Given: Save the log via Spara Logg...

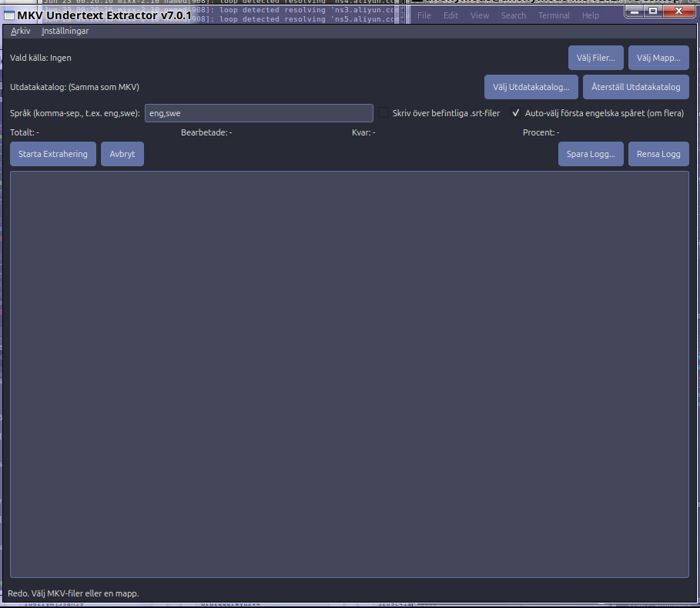Looking at the screenshot, I should coord(591,153).
